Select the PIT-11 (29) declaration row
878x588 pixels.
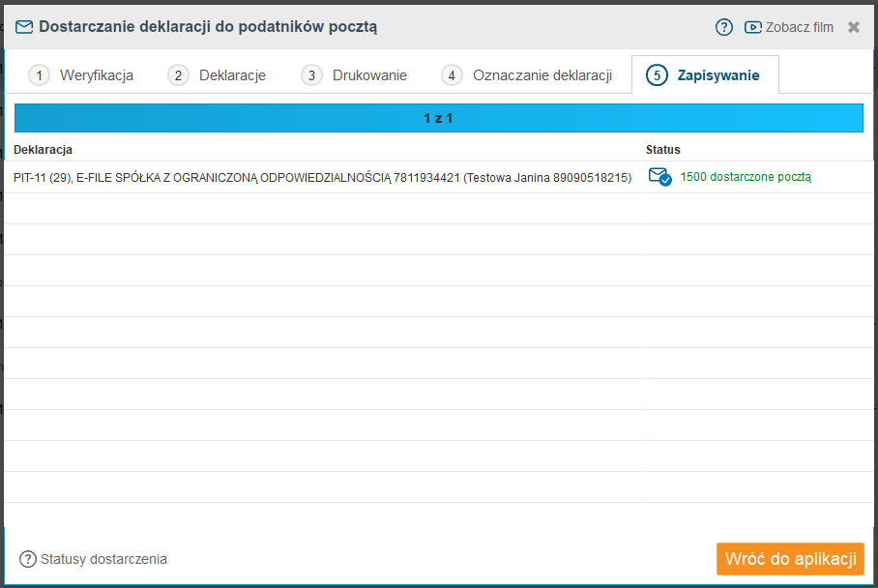click(322, 178)
